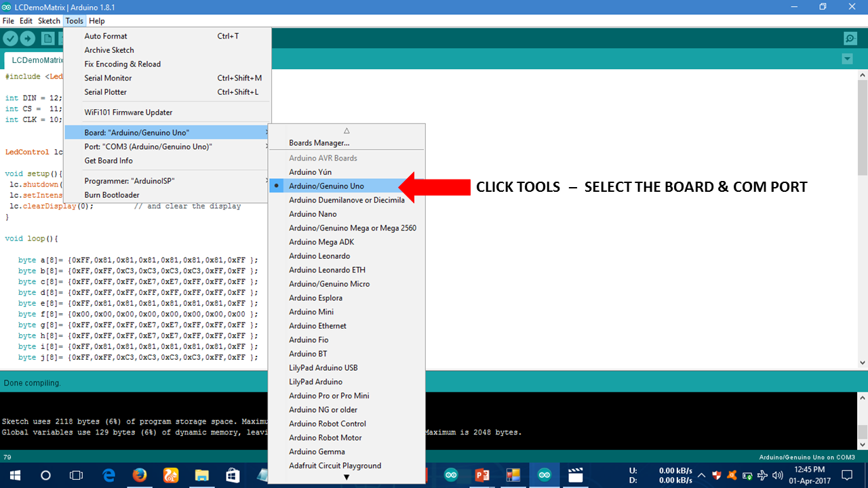
Task: Launch WiFi101 Firmware Updater
Action: coord(167,113)
